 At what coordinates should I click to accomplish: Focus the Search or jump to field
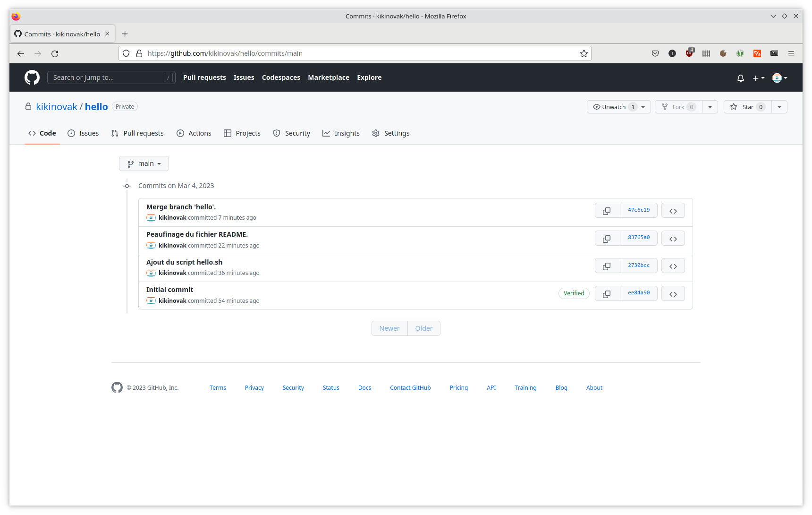tap(111, 77)
